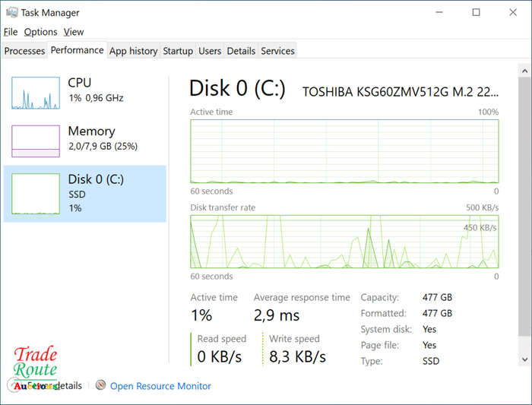Switch to the Details tab
The image size is (532, 405).
241,51
